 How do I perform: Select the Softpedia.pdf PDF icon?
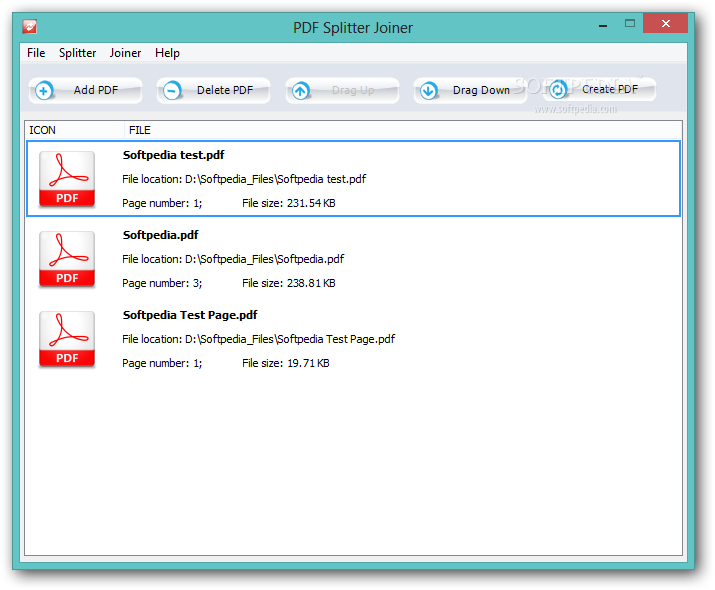tap(67, 259)
